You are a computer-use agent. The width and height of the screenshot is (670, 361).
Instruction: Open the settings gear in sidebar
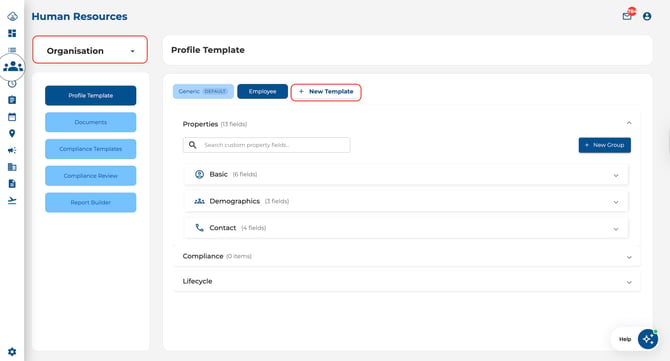(x=12, y=352)
